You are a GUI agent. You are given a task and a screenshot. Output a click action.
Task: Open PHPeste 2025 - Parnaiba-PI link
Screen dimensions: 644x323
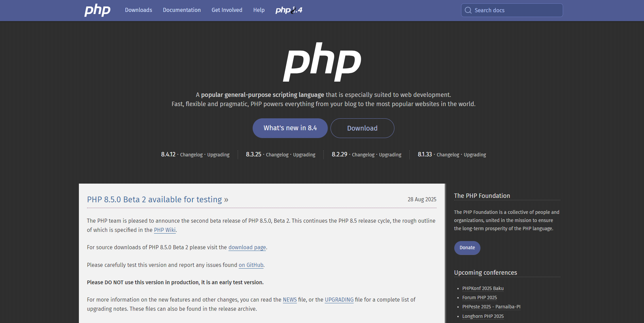(x=491, y=307)
